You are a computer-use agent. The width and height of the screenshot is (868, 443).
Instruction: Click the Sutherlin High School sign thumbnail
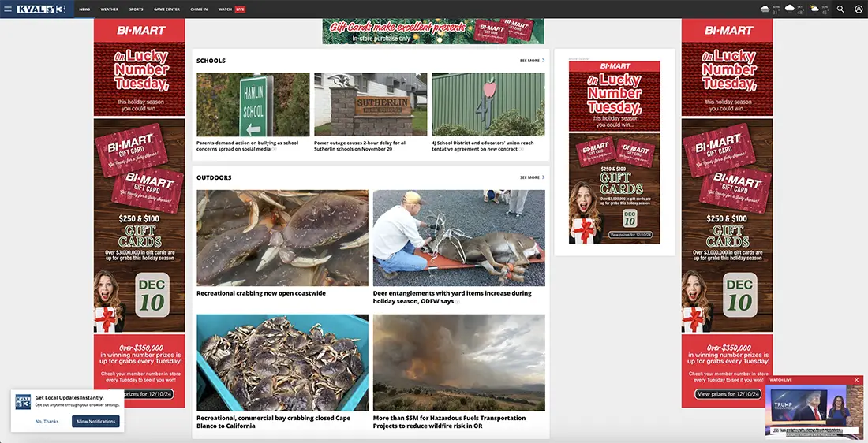pos(371,105)
